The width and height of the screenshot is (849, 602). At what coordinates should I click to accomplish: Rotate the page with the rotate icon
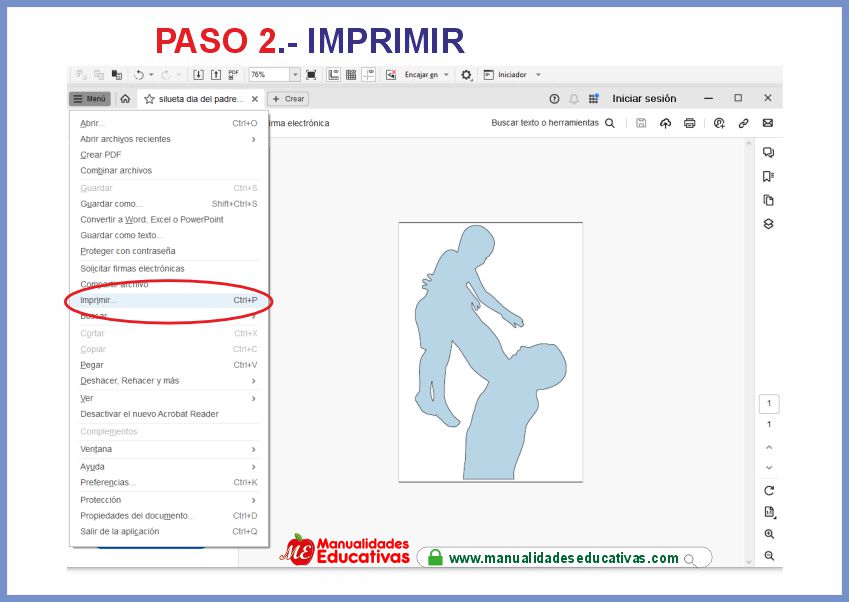point(768,490)
